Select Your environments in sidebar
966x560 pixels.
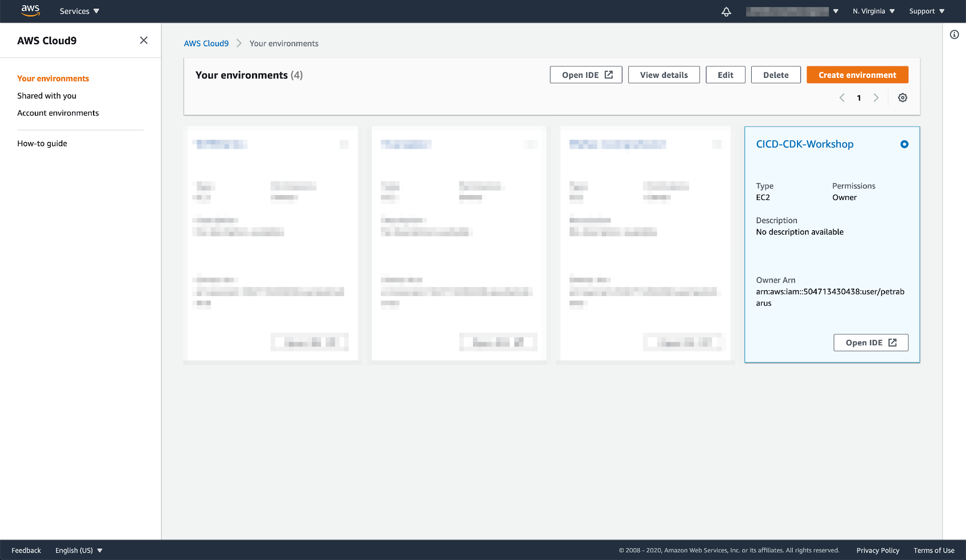pyautogui.click(x=53, y=78)
